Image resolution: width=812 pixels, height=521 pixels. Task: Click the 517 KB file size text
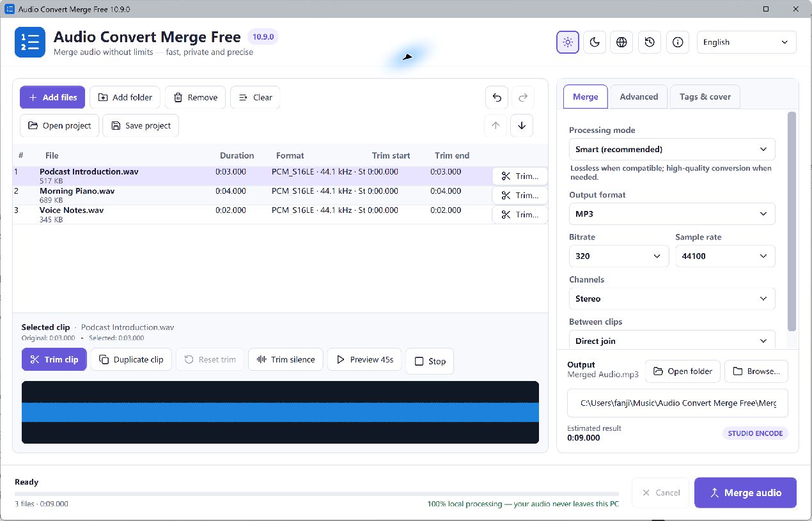click(x=51, y=181)
